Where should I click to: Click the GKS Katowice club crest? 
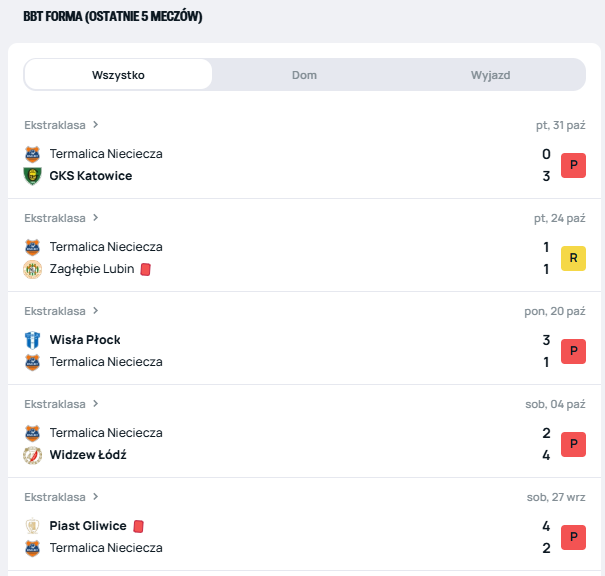tap(32, 176)
